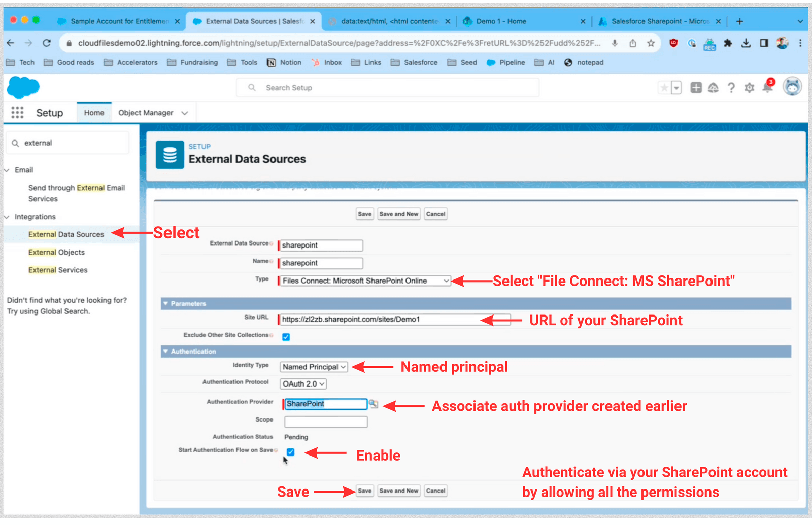Click your Astro avatar profile icon

pos(792,86)
